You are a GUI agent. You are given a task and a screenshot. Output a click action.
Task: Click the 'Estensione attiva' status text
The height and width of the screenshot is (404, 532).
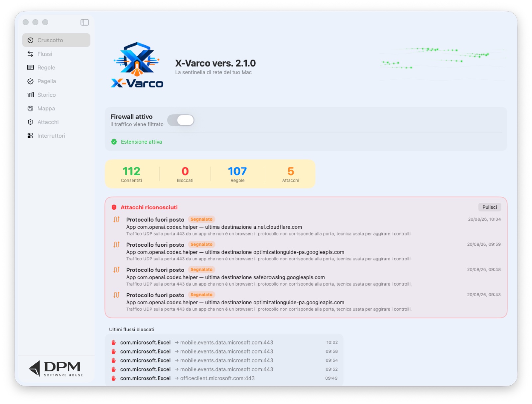(141, 142)
